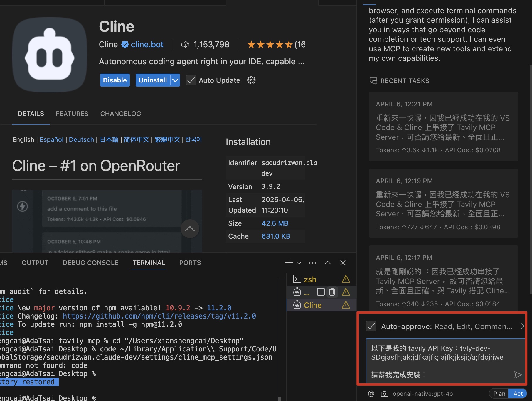
Task: Click the Uninstall button
Action: [x=153, y=80]
